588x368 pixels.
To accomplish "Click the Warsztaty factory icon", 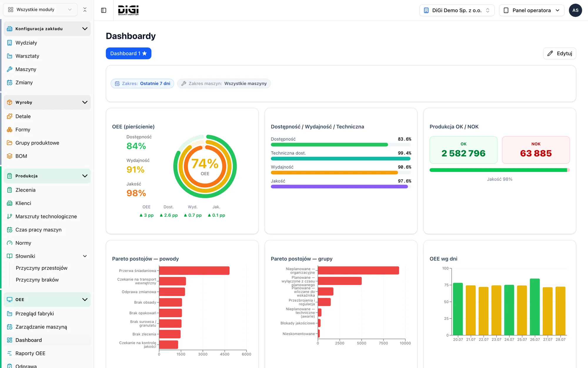I will [10, 56].
